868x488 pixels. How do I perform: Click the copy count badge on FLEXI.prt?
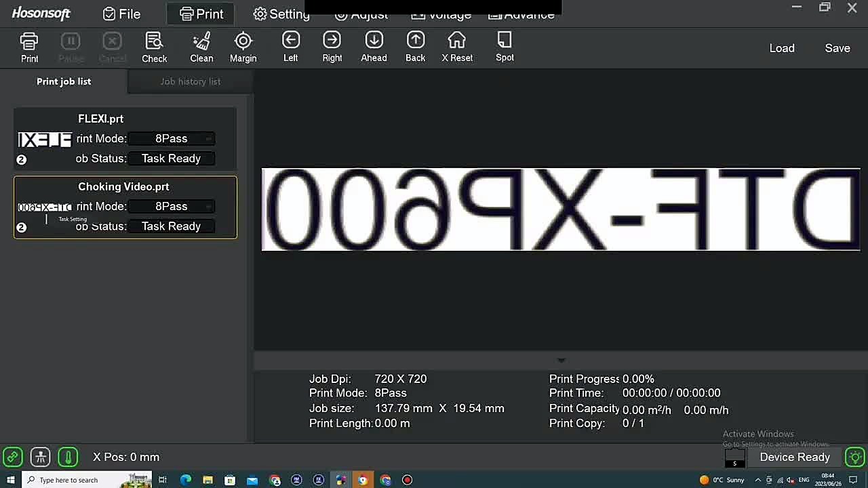[x=21, y=160]
